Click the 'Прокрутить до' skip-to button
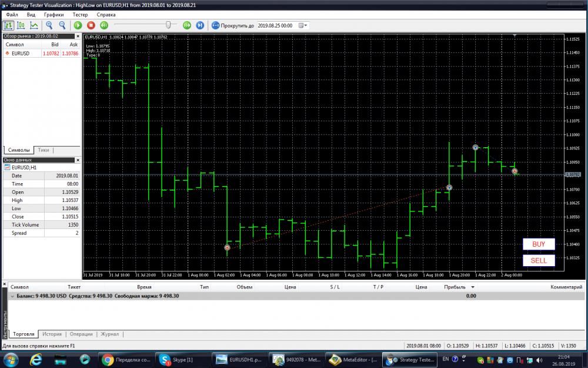The height and width of the screenshot is (368, 588). tap(232, 25)
